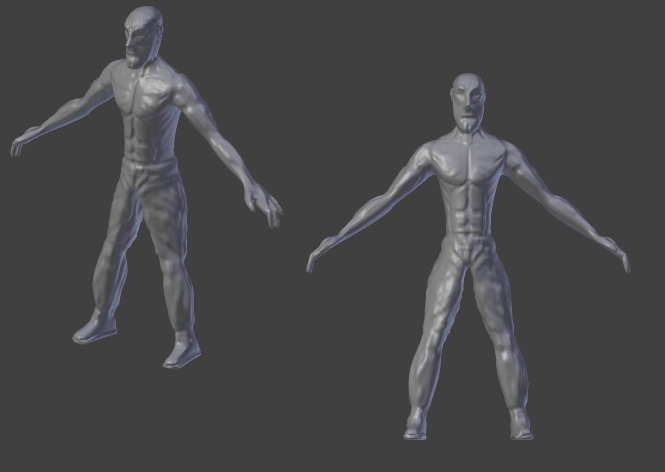The height and width of the screenshot is (472, 665).
Task: Select the head of the left figure
Action: coord(143,36)
